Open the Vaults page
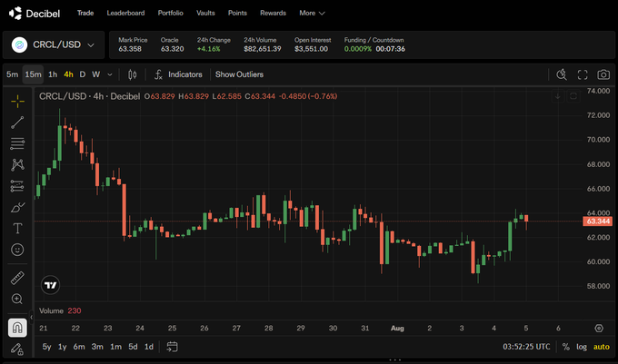Screen dimensions: 618x364 [205, 13]
